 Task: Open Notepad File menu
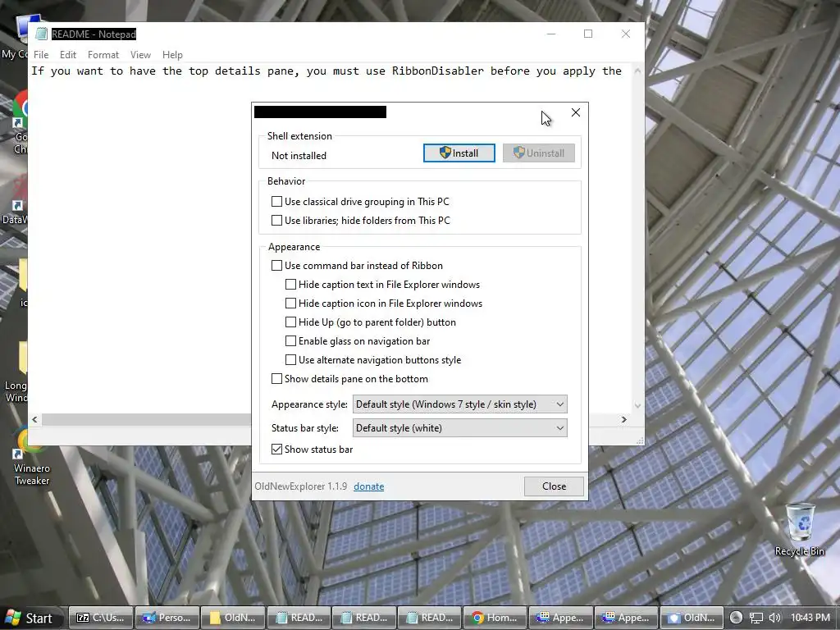click(x=41, y=55)
